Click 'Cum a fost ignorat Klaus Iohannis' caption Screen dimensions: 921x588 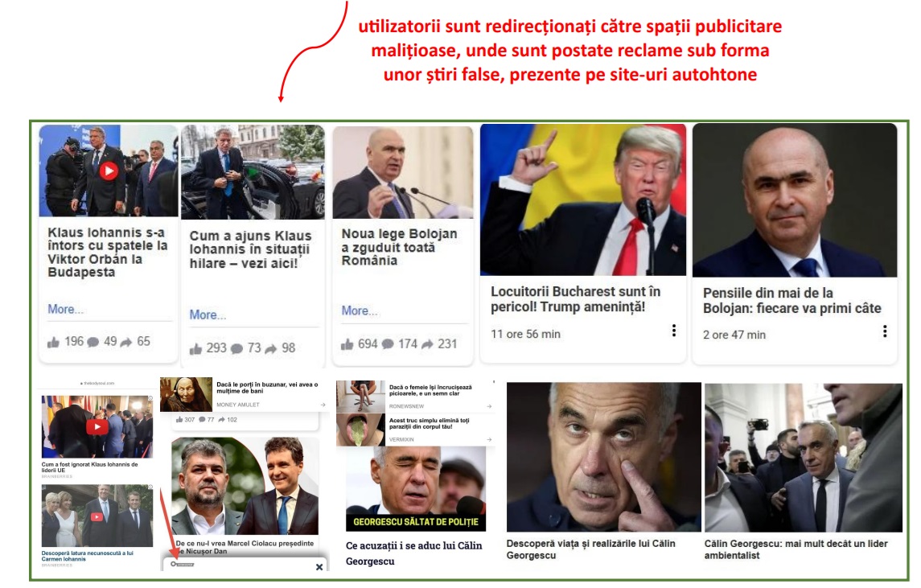89,467
